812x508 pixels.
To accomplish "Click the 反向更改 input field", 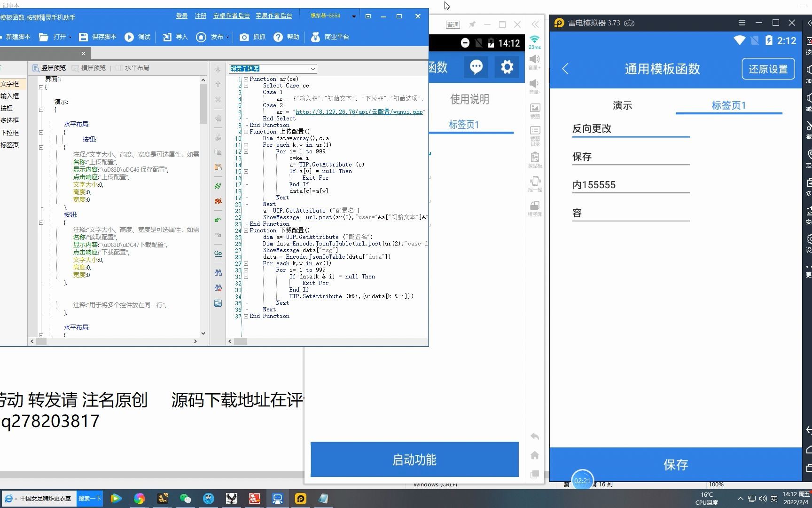I will [x=631, y=128].
